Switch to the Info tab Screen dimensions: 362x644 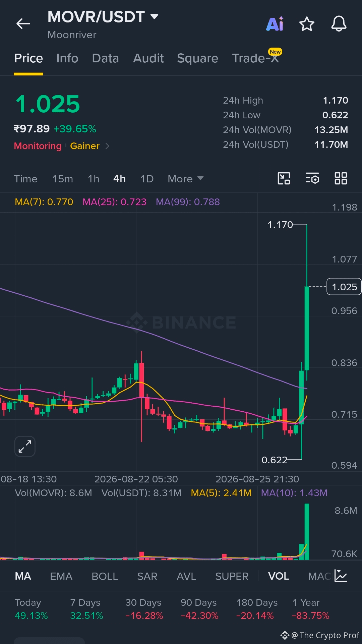pyautogui.click(x=67, y=58)
